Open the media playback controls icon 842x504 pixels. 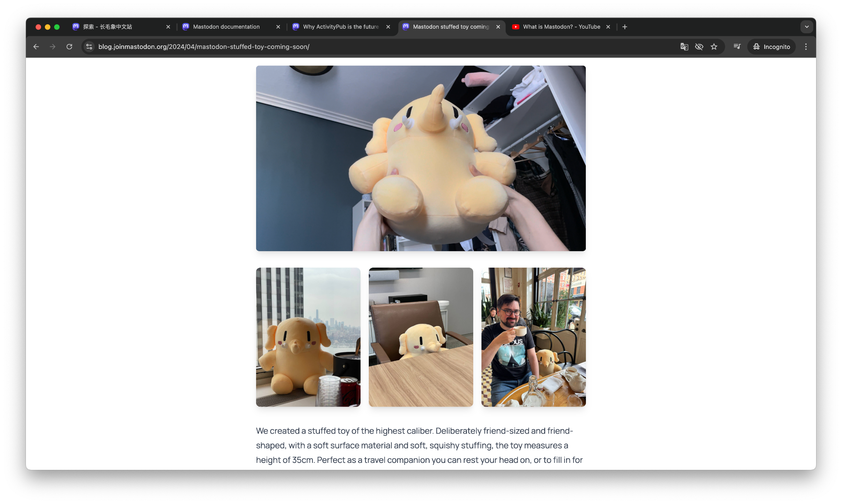pyautogui.click(x=737, y=46)
